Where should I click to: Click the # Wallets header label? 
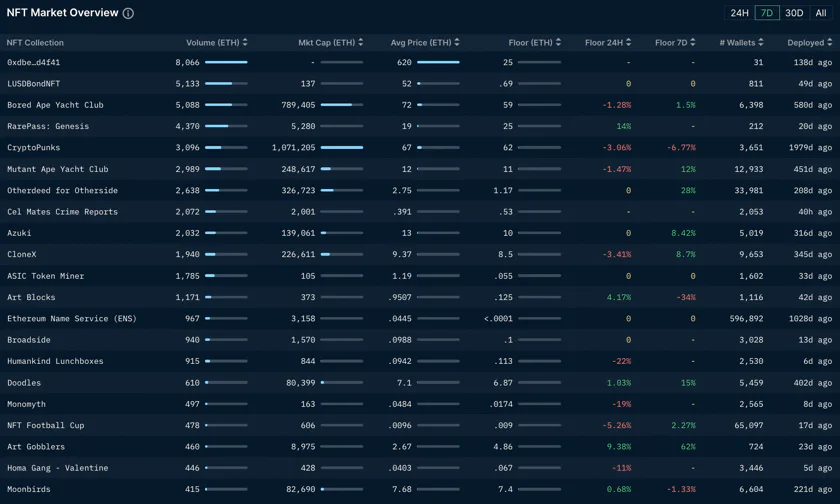(737, 42)
